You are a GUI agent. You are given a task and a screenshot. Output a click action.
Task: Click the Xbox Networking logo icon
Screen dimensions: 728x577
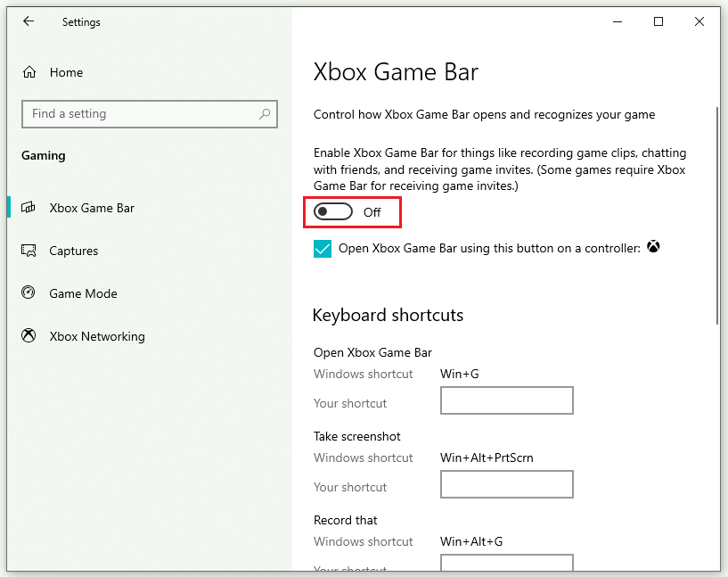29,335
